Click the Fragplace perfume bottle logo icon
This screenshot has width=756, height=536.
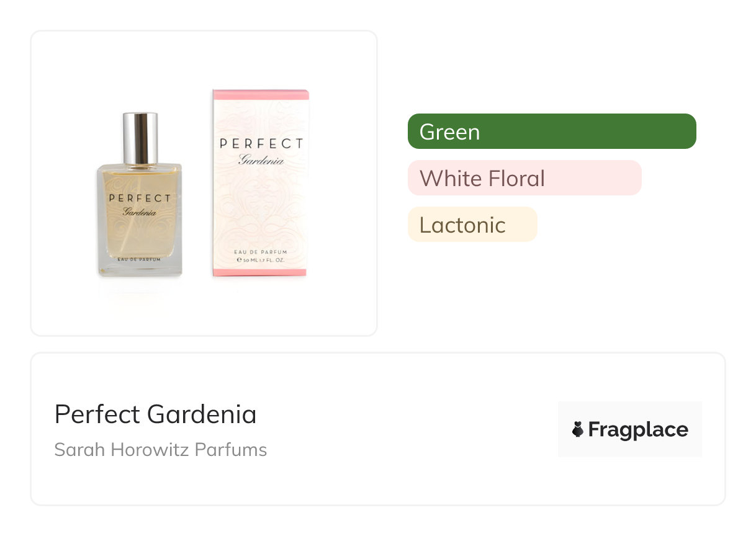(x=578, y=429)
